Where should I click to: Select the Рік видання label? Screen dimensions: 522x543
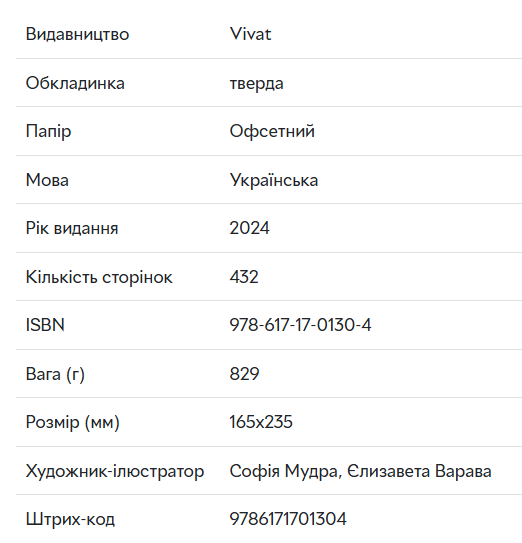click(x=72, y=228)
